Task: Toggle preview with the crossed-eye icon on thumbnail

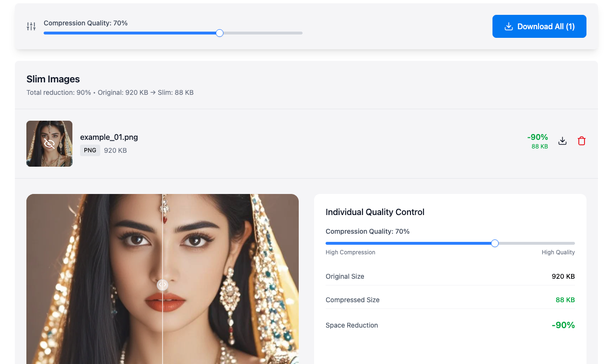Action: point(49,143)
